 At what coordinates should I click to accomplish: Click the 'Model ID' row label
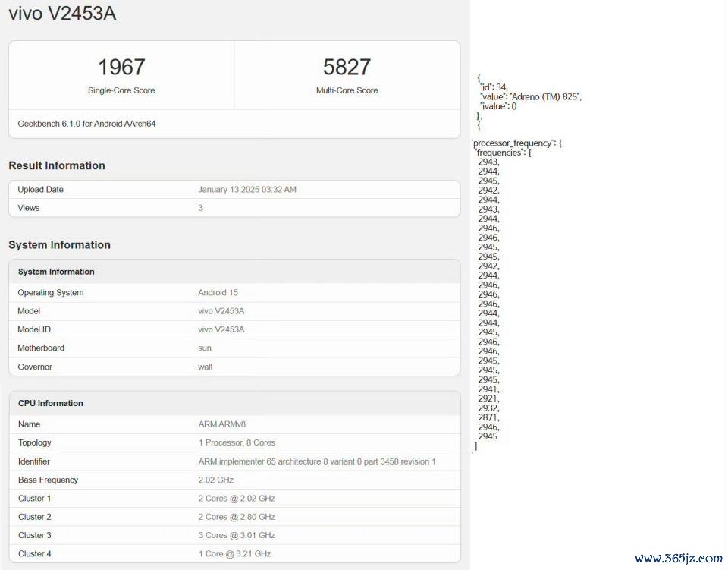tap(34, 329)
